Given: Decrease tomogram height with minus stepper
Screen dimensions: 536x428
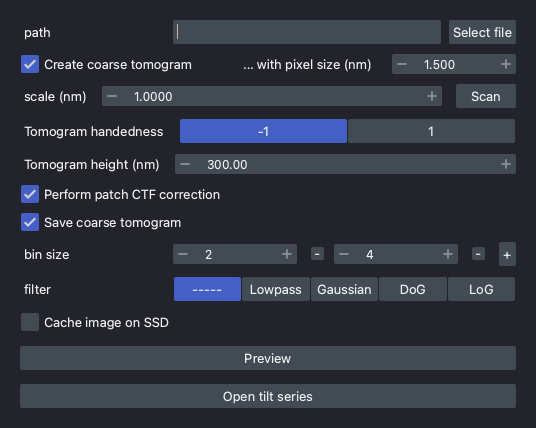Looking at the screenshot, I should click(185, 164).
